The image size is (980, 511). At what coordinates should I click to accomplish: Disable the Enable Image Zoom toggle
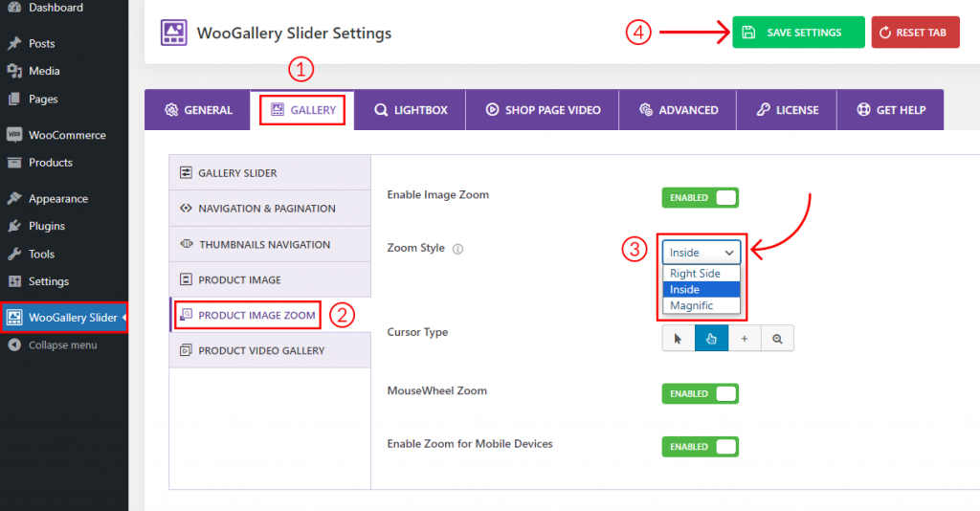pyautogui.click(x=700, y=197)
